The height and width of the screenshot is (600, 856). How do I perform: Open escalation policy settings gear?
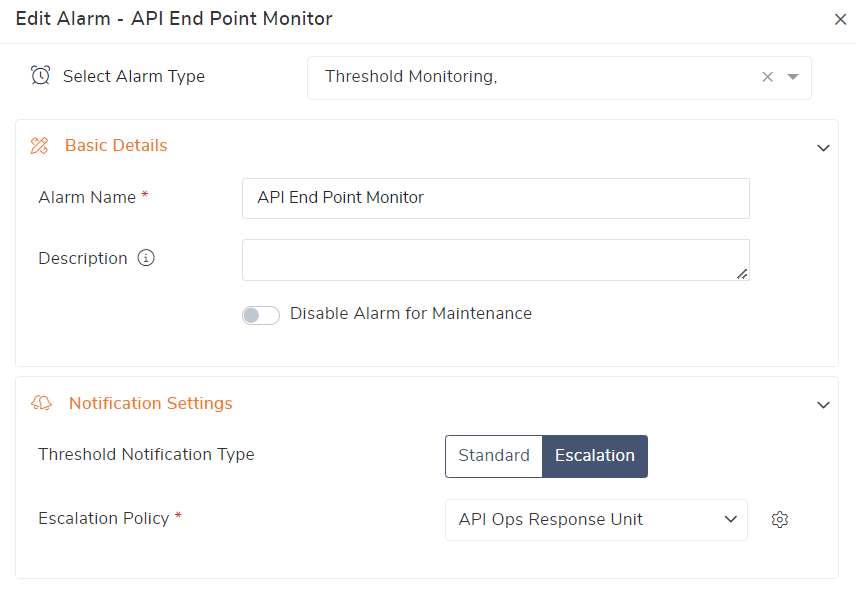click(x=780, y=520)
